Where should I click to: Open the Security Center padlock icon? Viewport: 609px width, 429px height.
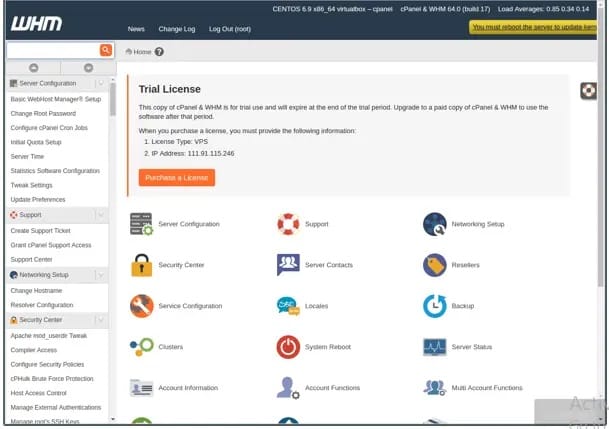pyautogui.click(x=141, y=265)
